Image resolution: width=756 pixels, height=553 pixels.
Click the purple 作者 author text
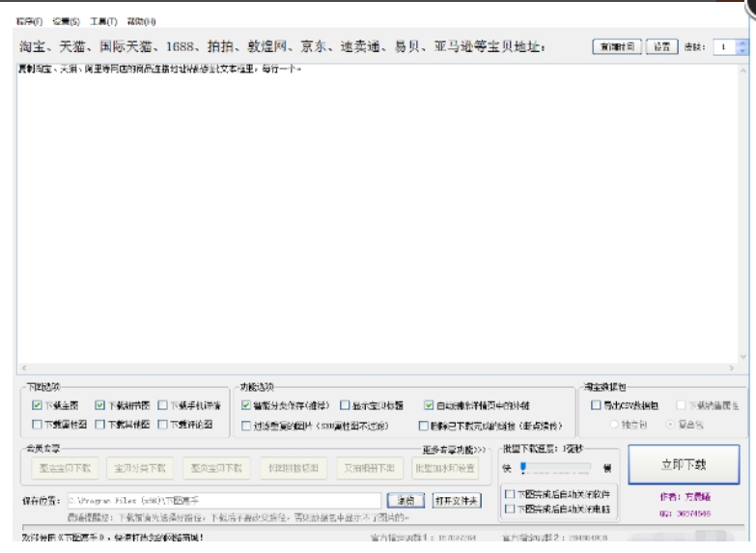coord(686,497)
